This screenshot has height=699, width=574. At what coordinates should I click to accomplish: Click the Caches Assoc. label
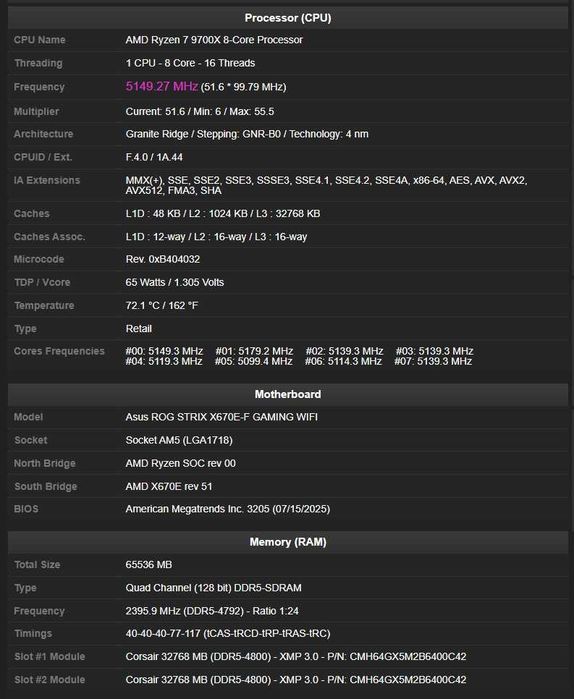(49, 237)
